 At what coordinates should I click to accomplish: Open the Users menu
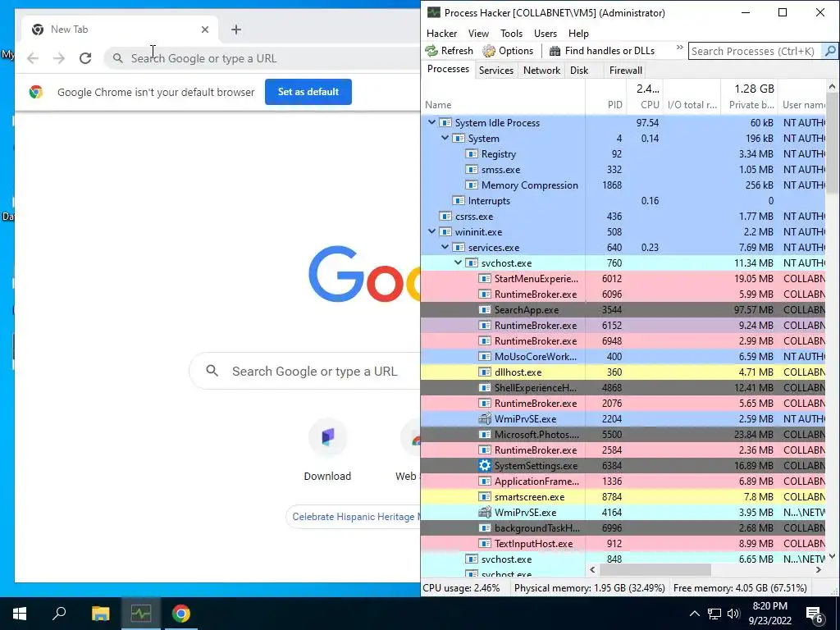546,33
